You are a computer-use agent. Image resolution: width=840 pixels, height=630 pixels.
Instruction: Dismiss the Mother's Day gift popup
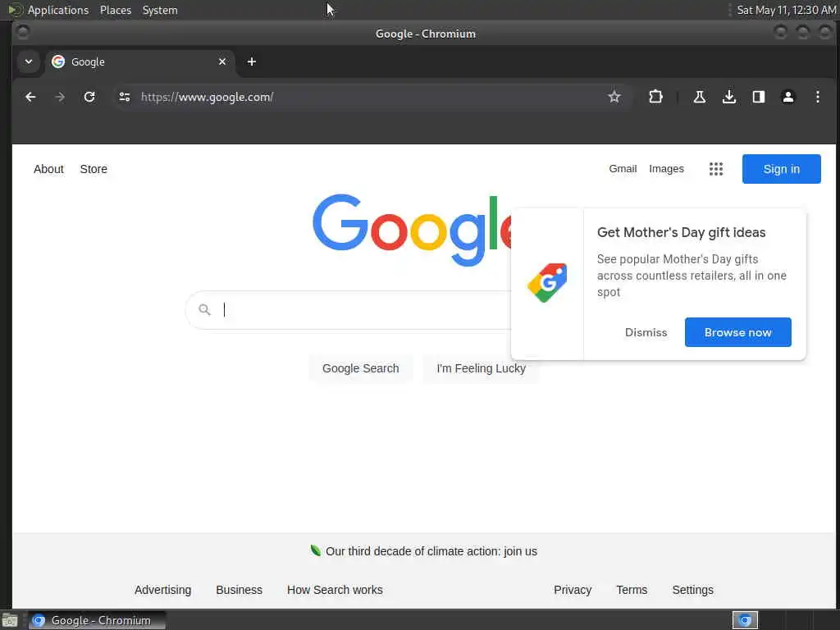click(x=646, y=332)
